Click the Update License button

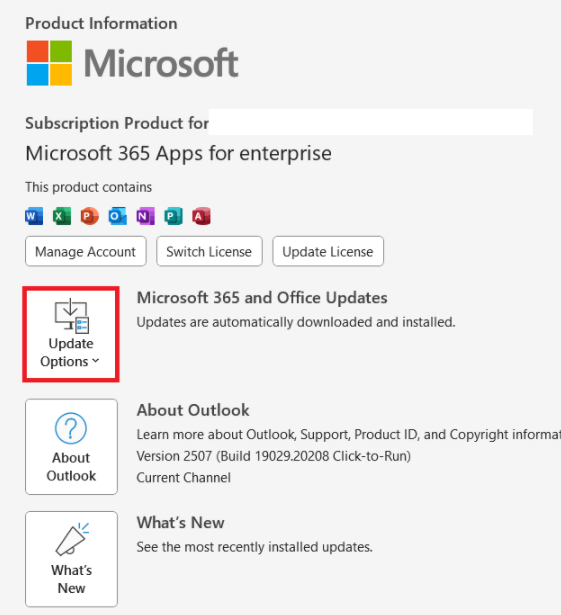click(328, 251)
